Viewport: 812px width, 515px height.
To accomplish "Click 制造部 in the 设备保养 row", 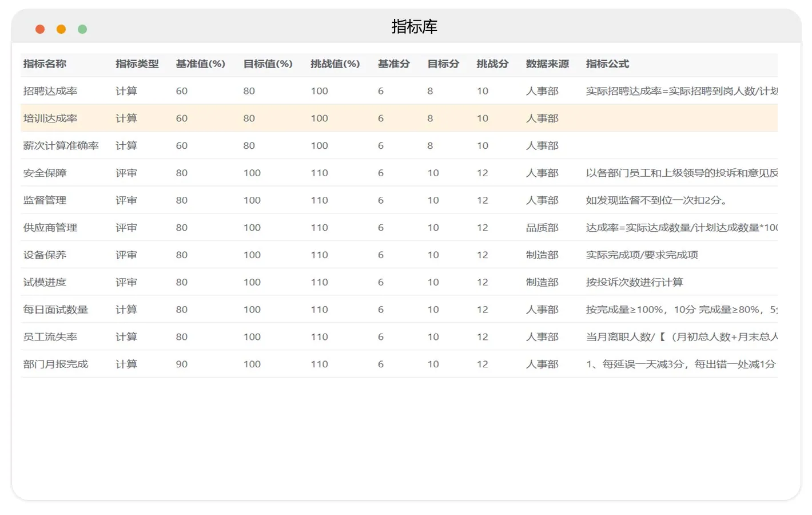I will pos(542,255).
